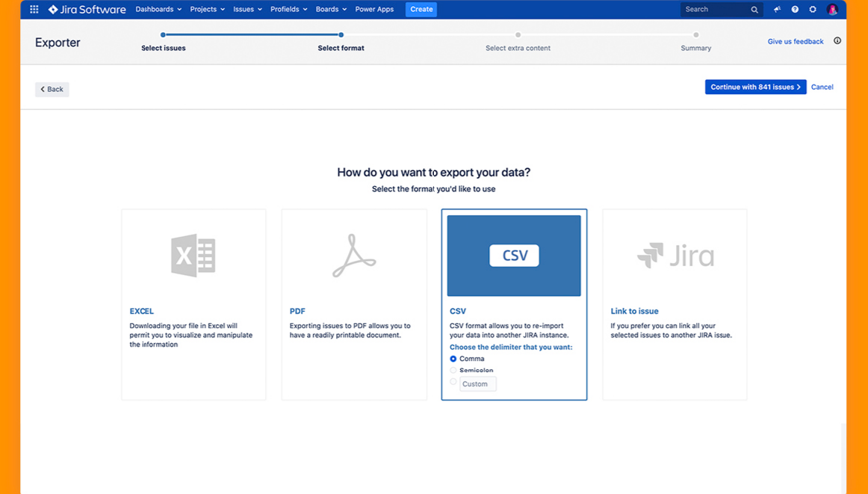Image resolution: width=868 pixels, height=494 pixels.
Task: Expand the Dashboards menu
Action: coord(158,9)
